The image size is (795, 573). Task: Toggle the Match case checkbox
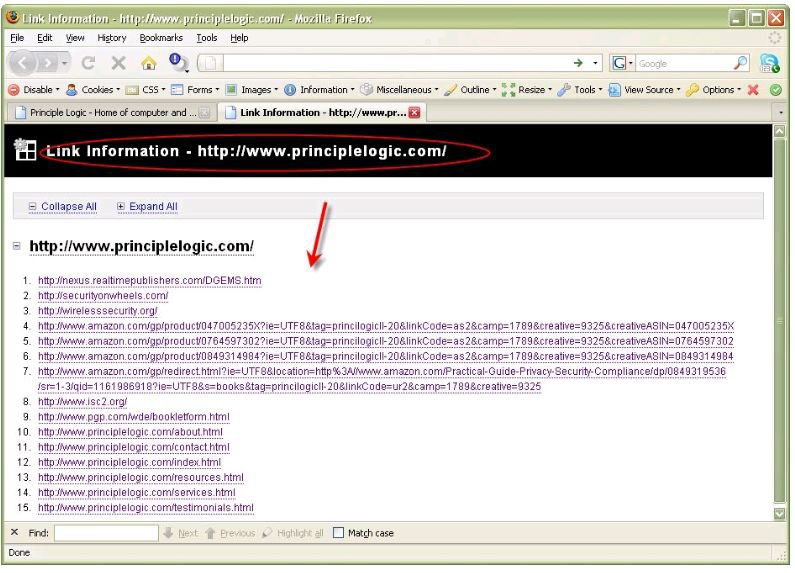[x=338, y=532]
